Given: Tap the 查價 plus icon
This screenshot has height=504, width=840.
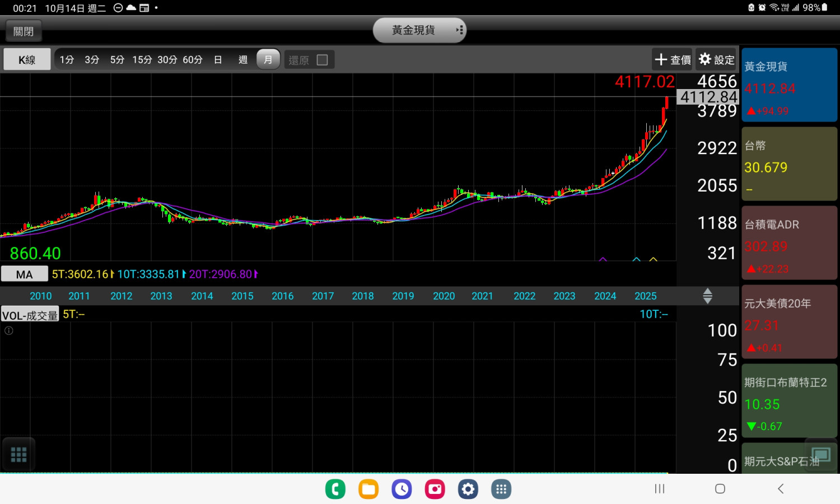Looking at the screenshot, I should (673, 59).
